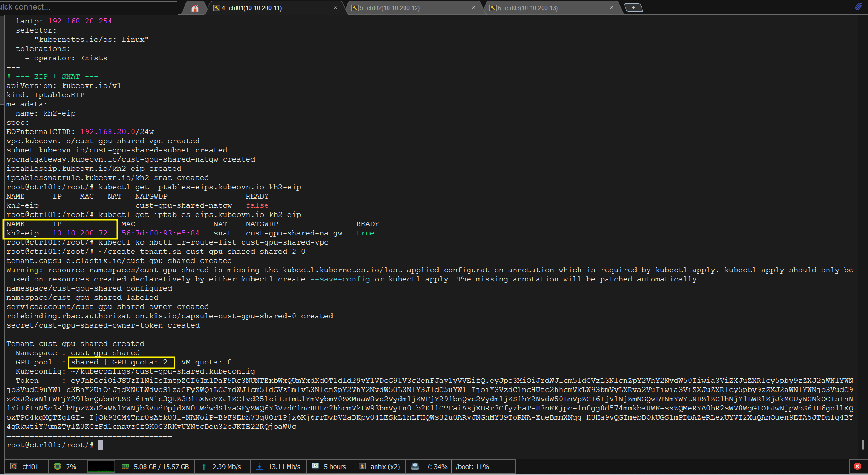Image resolution: width=868 pixels, height=475 pixels.
Task: Click the upload speed arrow icon
Action: point(204,467)
